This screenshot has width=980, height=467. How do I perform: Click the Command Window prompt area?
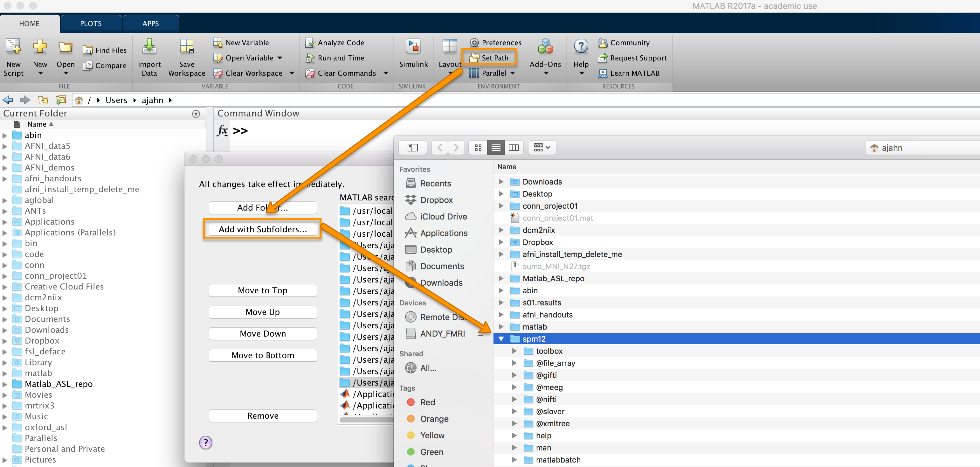[240, 130]
